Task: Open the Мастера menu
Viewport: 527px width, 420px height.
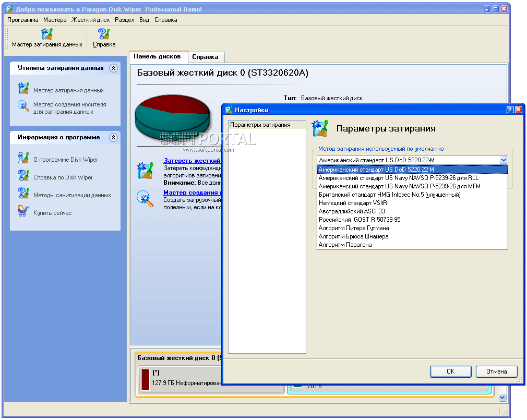Action: coord(55,20)
